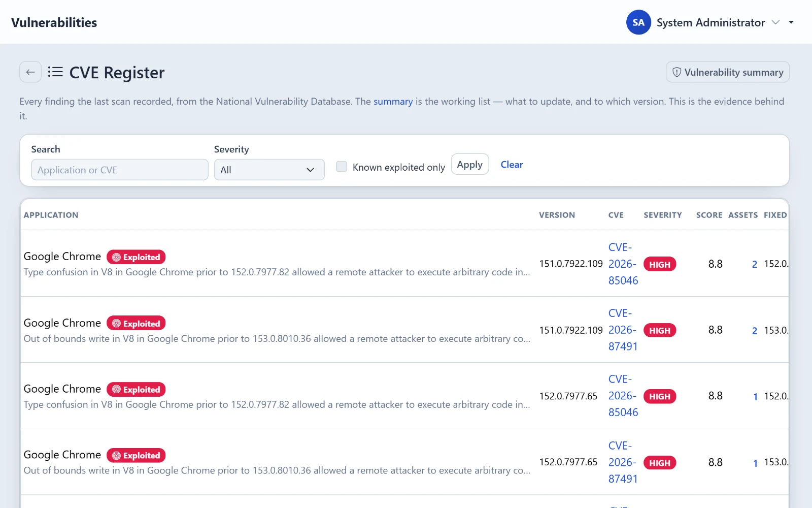812x508 pixels.
Task: Click the first row's Type confusion description text
Action: (x=277, y=272)
